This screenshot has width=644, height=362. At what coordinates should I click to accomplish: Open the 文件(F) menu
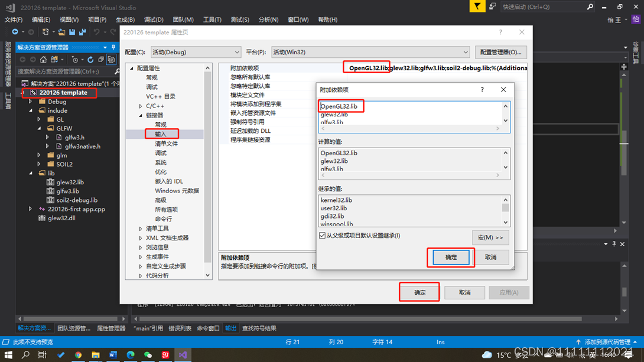click(14, 19)
